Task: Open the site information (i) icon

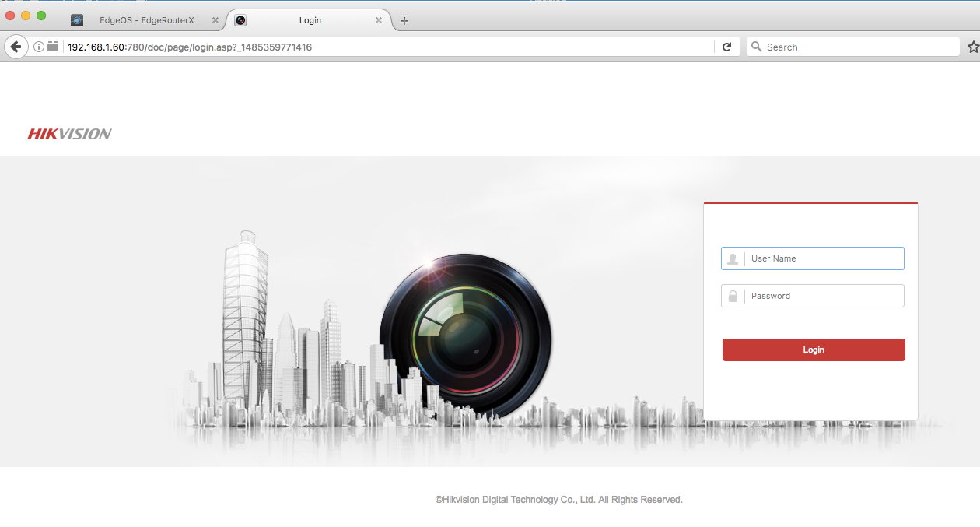Action: tap(39, 47)
